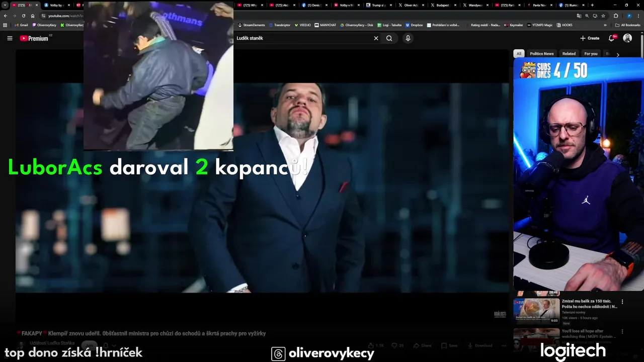Viewport: 644px width, 362px height.
Task: Go back with the browser back arrow
Action: pos(6,16)
